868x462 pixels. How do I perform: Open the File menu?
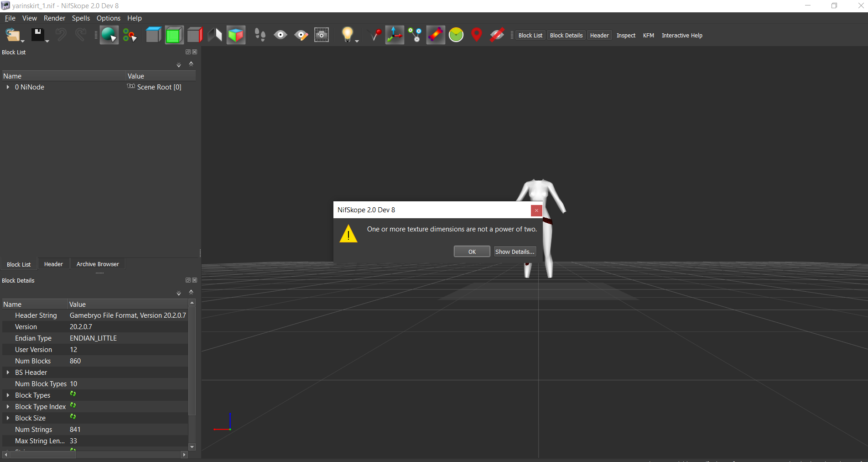coord(10,18)
